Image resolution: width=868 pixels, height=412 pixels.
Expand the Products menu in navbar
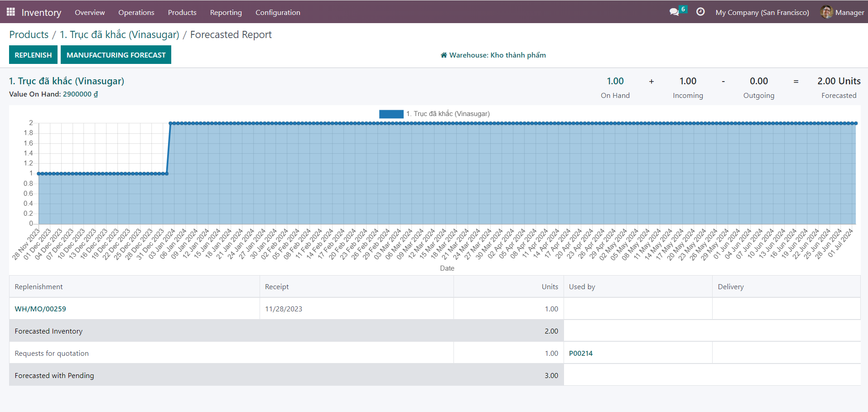(x=182, y=13)
